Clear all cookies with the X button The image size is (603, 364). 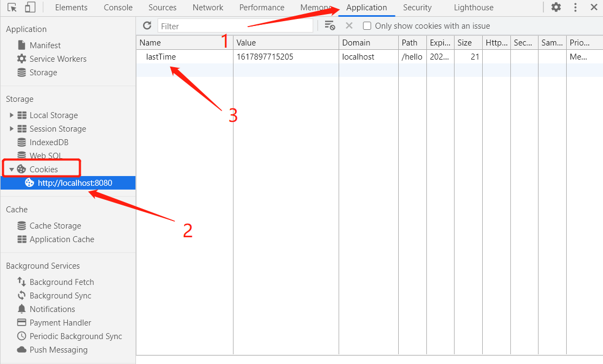pos(349,25)
